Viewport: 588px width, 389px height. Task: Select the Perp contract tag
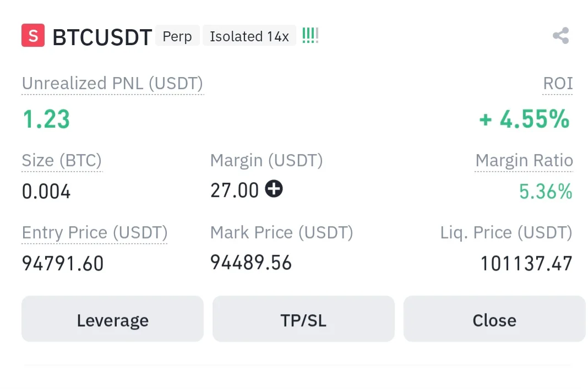click(177, 36)
